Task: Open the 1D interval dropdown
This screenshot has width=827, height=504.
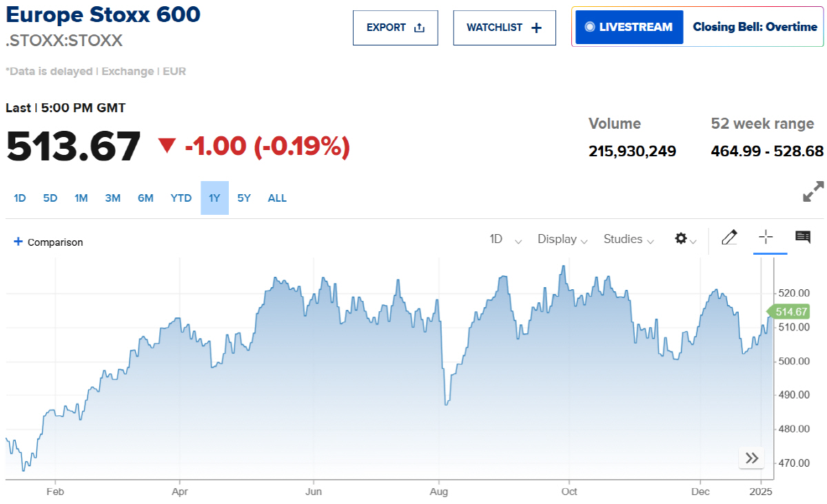Action: coord(503,238)
